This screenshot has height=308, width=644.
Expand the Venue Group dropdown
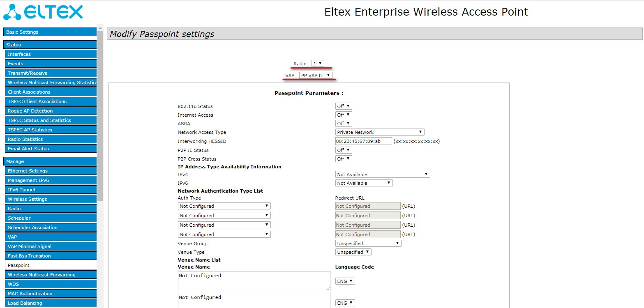(x=368, y=244)
